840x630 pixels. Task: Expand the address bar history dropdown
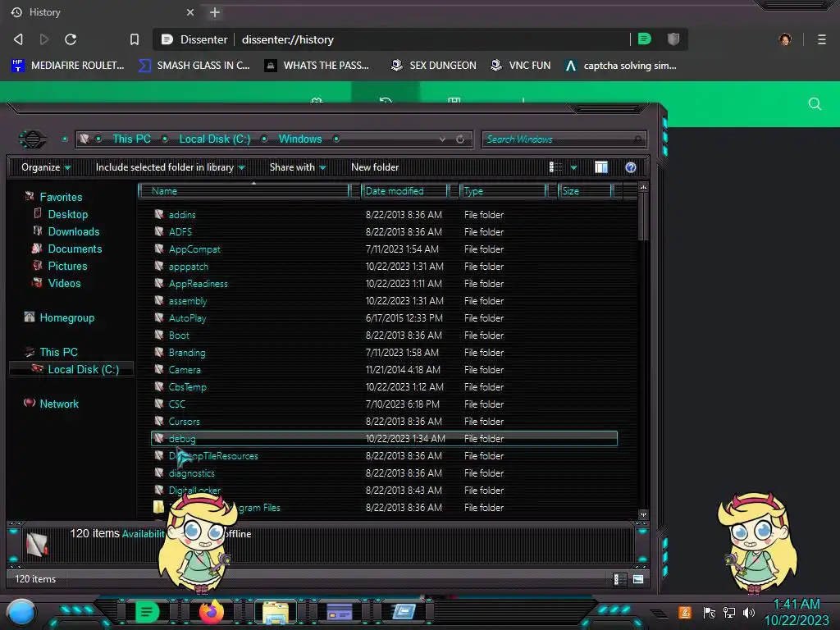[442, 139]
